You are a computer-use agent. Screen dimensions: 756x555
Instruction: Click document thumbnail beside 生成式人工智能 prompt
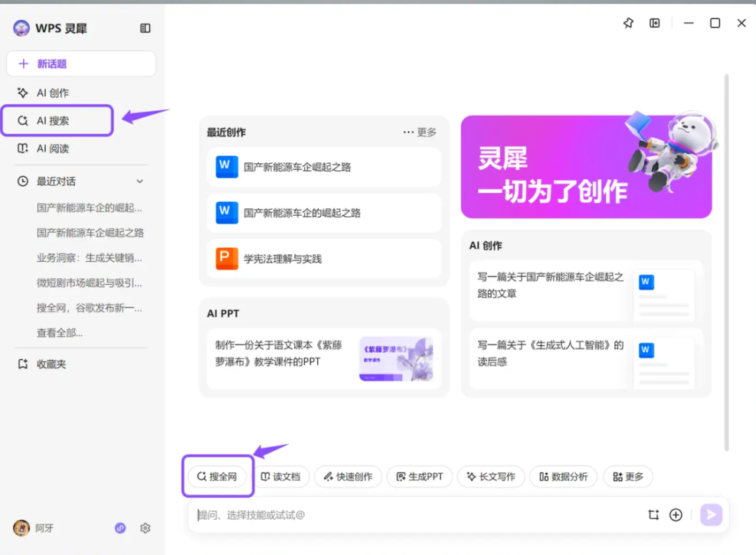click(664, 363)
